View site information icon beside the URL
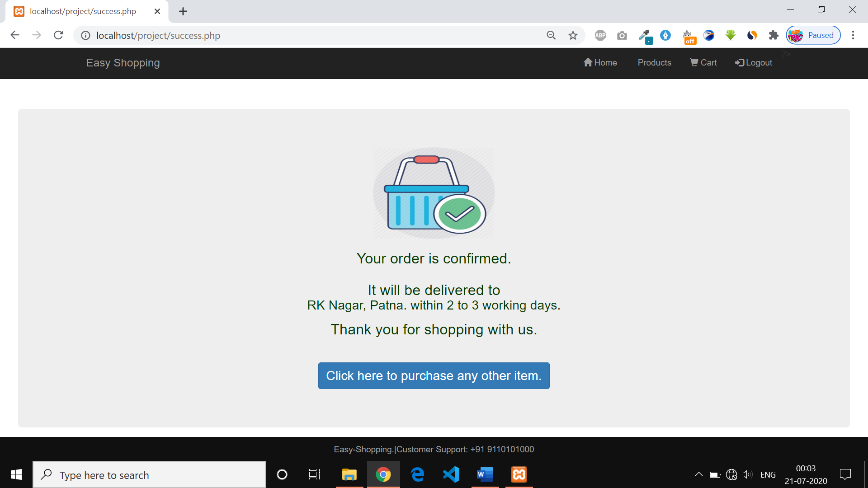868x488 pixels. tap(85, 35)
